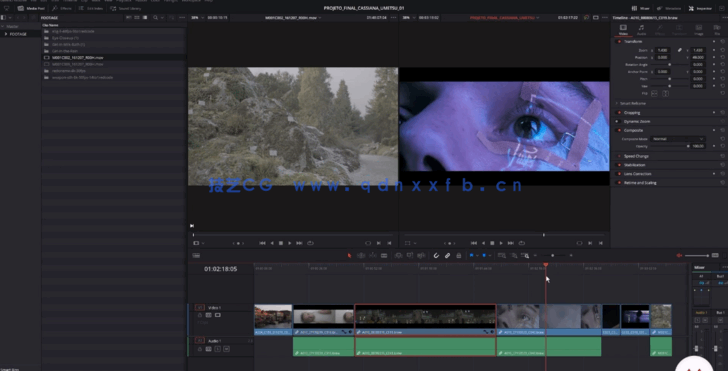Switch Media Pool to list view

pyautogui.click(x=145, y=18)
